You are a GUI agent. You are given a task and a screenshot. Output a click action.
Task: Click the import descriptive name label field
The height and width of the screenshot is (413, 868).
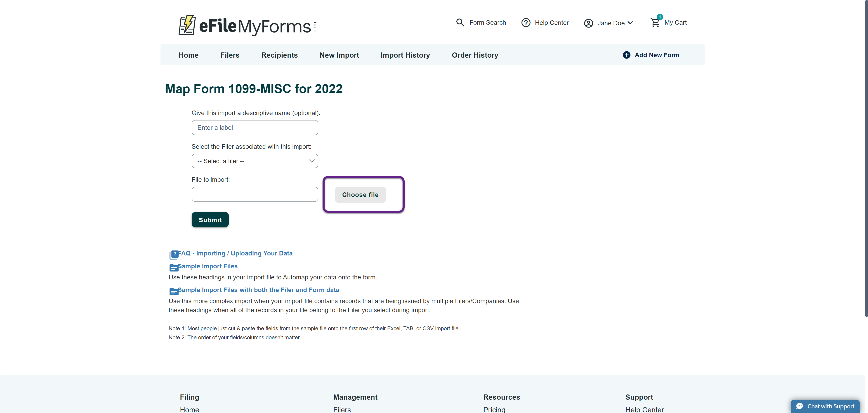255,128
